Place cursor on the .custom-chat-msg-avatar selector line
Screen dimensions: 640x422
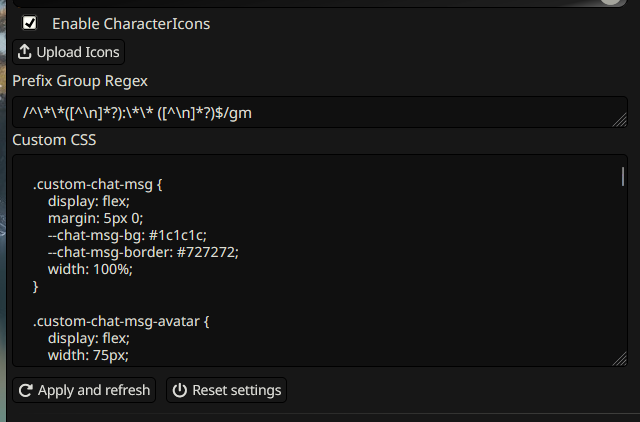click(121, 321)
